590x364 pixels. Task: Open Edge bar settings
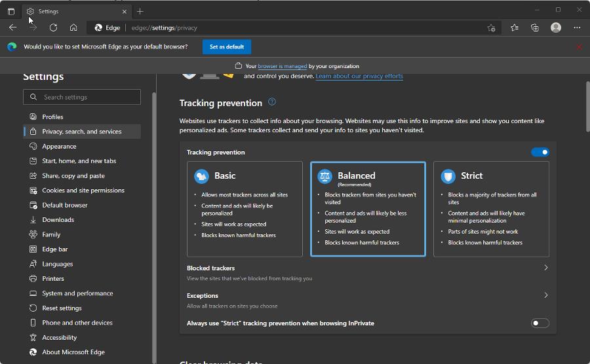(x=82, y=249)
